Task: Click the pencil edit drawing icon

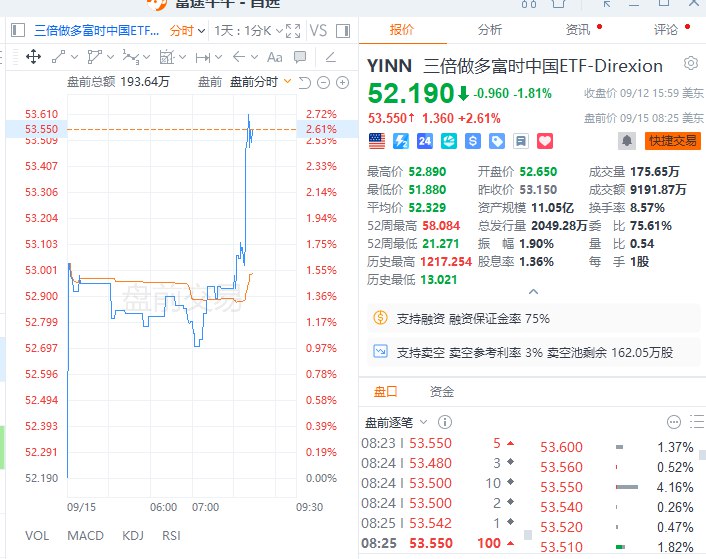Action: [330, 57]
